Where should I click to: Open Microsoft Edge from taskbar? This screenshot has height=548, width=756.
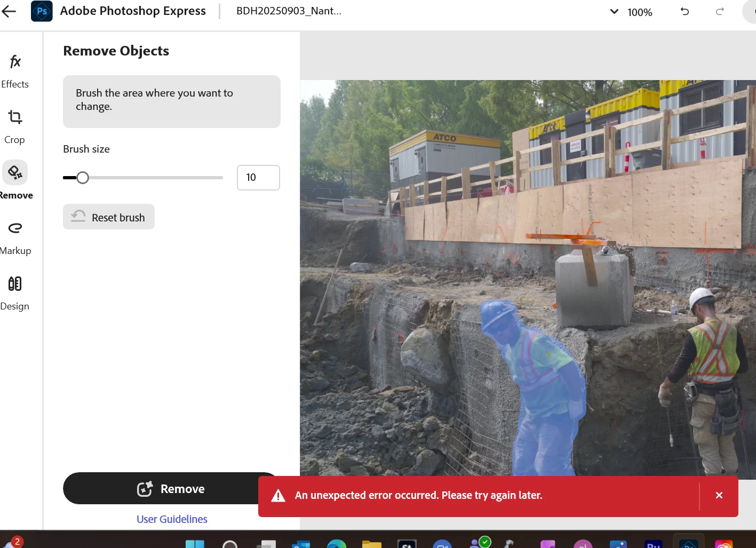336,544
